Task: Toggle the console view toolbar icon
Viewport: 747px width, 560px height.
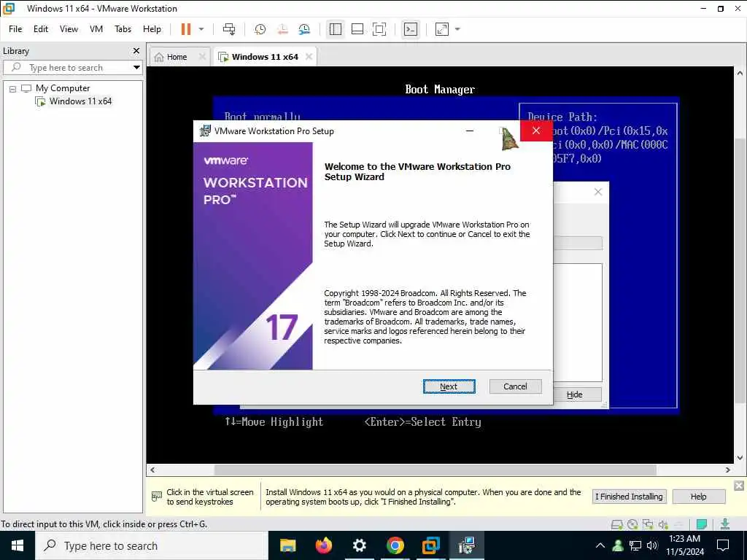Action: coord(410,29)
